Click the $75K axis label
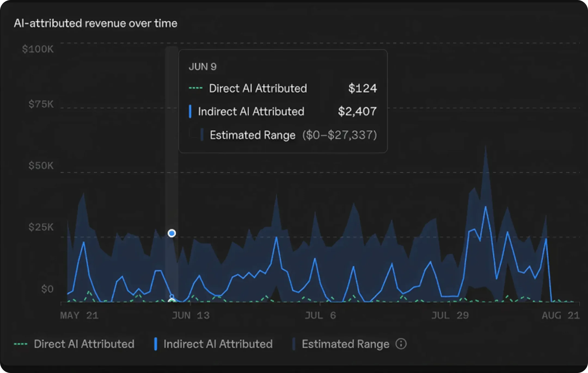Image resolution: width=588 pixels, height=373 pixels. [41, 104]
